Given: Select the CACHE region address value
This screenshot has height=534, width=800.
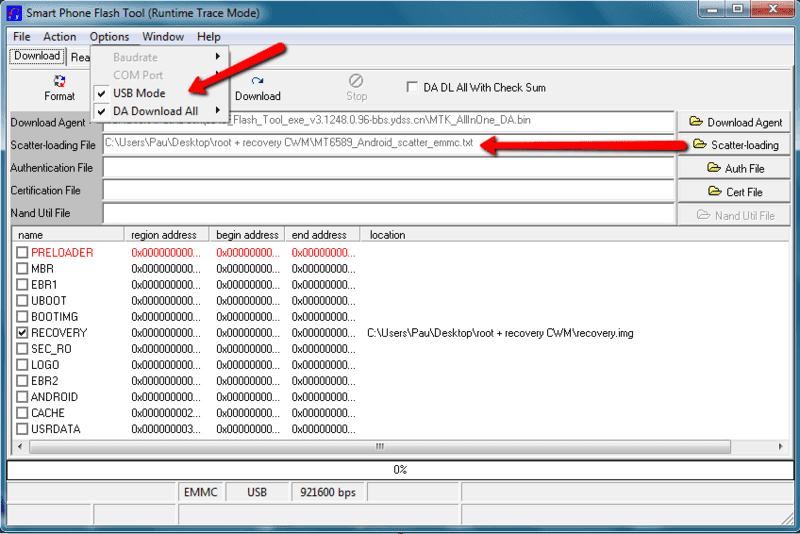Looking at the screenshot, I should [166, 413].
